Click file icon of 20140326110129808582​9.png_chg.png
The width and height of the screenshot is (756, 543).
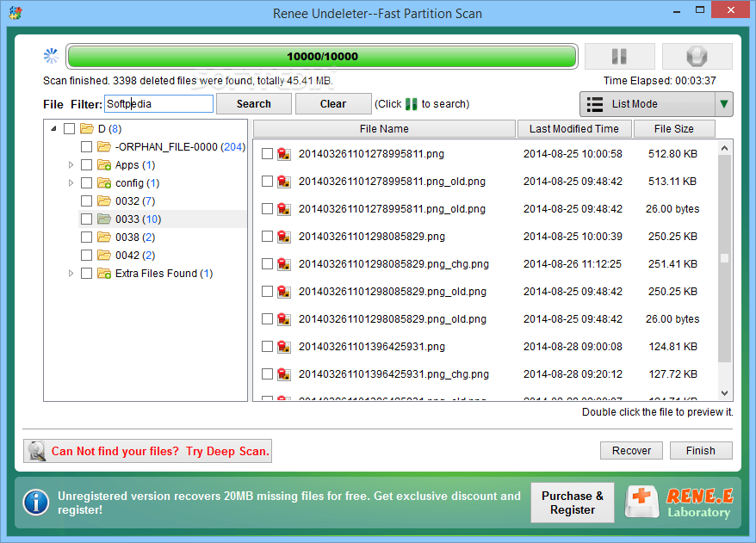pyautogui.click(x=284, y=263)
